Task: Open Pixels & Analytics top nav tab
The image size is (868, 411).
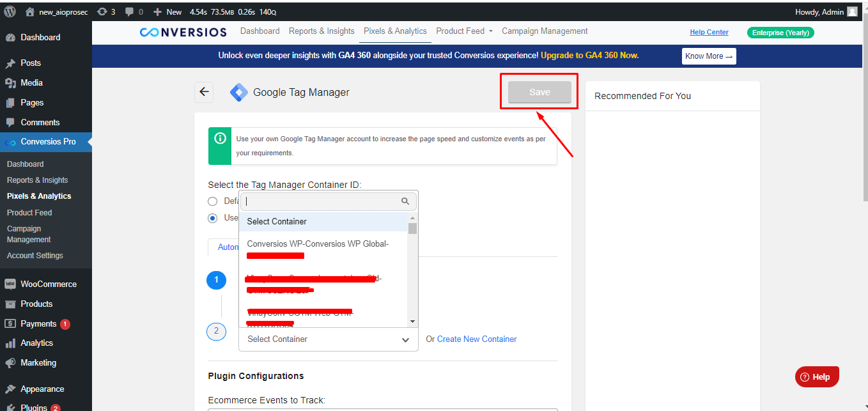Action: point(395,31)
